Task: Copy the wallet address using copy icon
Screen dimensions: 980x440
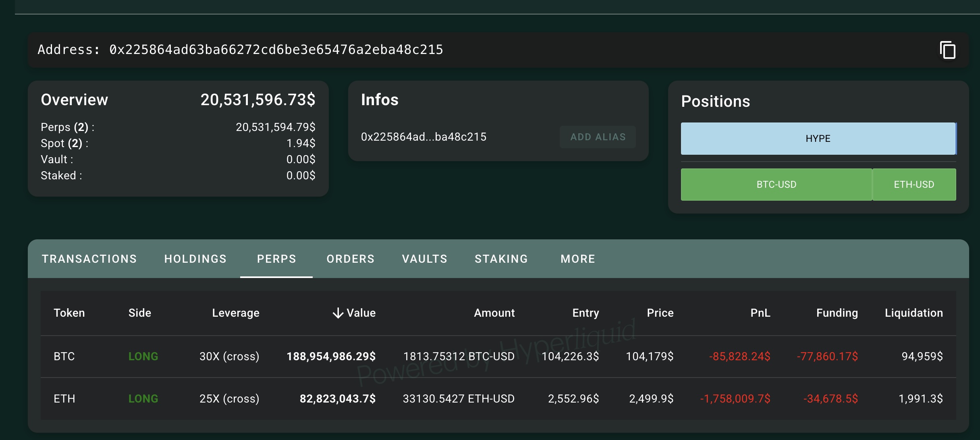Action: tap(948, 50)
